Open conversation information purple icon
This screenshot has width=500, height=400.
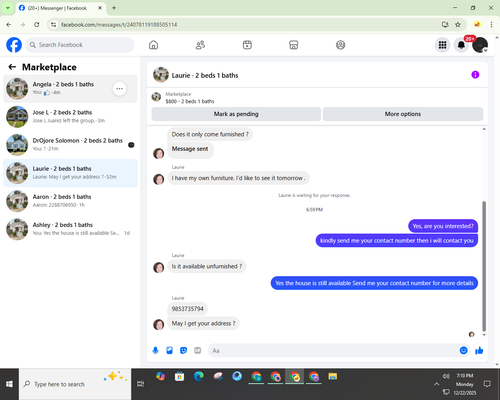pyautogui.click(x=475, y=75)
